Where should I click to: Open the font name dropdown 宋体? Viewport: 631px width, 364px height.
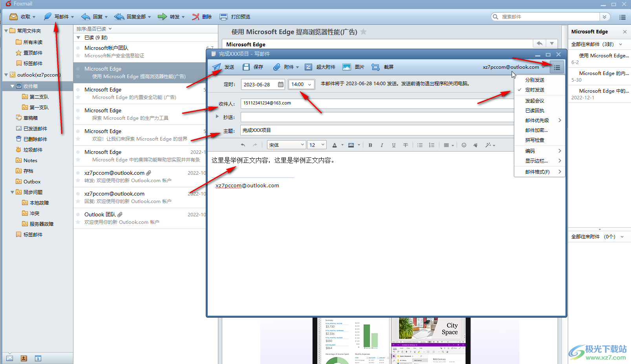click(x=286, y=145)
